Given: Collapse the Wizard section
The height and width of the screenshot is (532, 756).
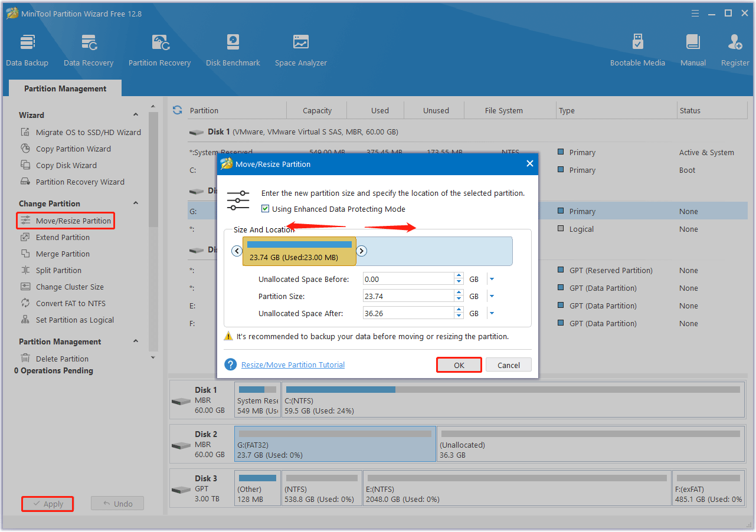Looking at the screenshot, I should click(136, 115).
